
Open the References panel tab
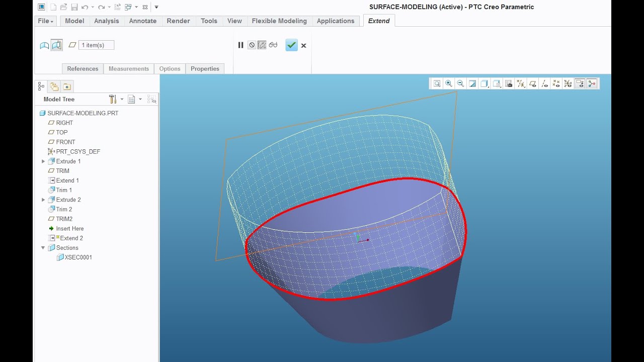(83, 69)
